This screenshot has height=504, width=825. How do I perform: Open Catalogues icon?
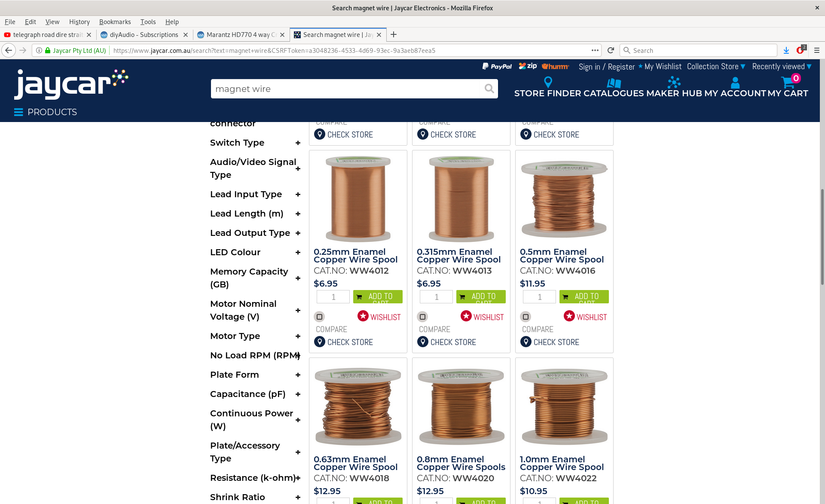(614, 82)
